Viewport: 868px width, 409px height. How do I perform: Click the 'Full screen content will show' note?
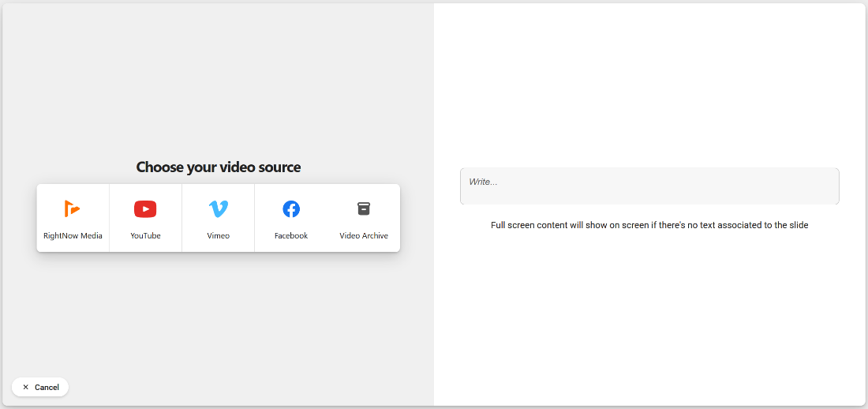[x=649, y=225]
